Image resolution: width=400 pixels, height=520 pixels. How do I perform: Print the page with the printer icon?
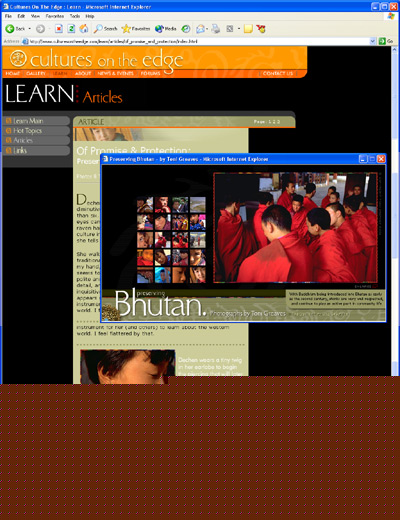click(x=216, y=29)
